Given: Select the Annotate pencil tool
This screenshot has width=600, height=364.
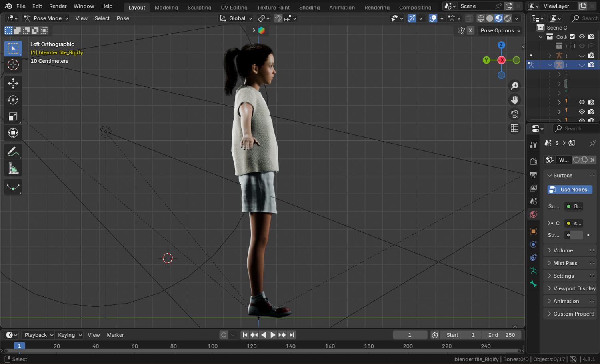Looking at the screenshot, I should click(x=13, y=152).
